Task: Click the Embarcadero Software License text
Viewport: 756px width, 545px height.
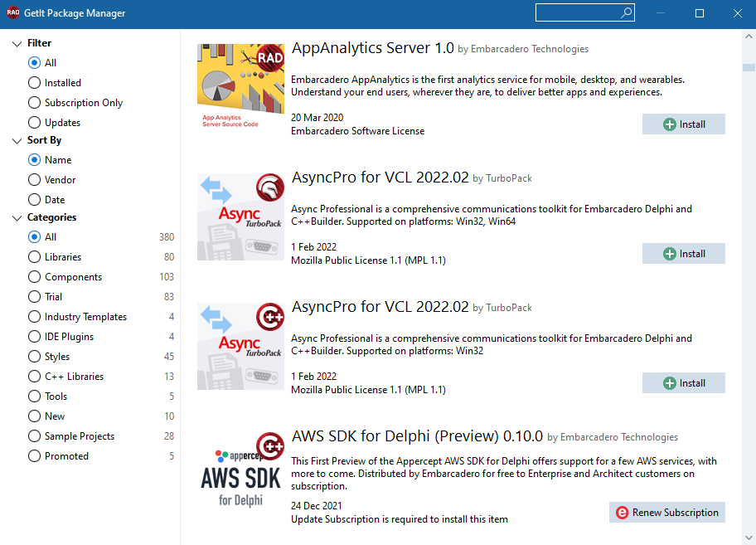Action: (x=358, y=131)
